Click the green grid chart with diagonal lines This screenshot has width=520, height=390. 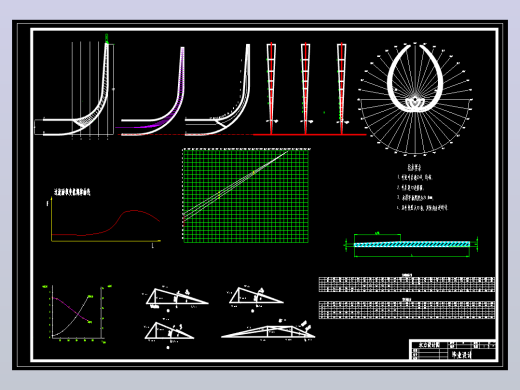point(246,195)
